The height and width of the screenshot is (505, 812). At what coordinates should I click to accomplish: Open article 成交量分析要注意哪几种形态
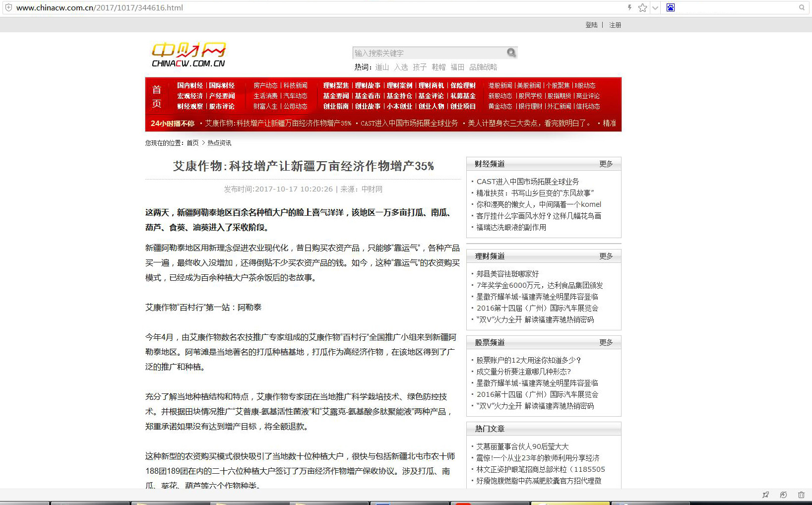pos(524,372)
